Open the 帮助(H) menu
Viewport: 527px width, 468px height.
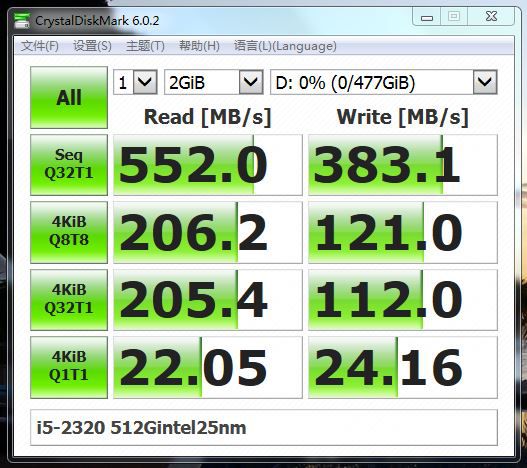199,46
